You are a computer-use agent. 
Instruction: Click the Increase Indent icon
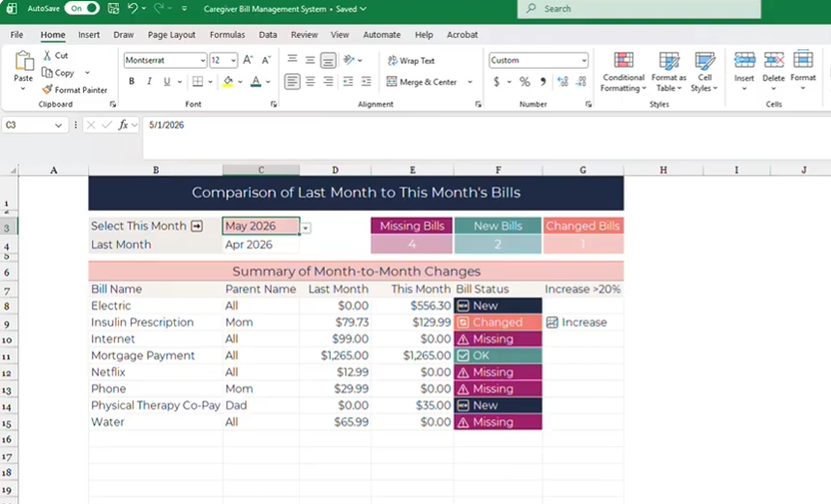(366, 81)
